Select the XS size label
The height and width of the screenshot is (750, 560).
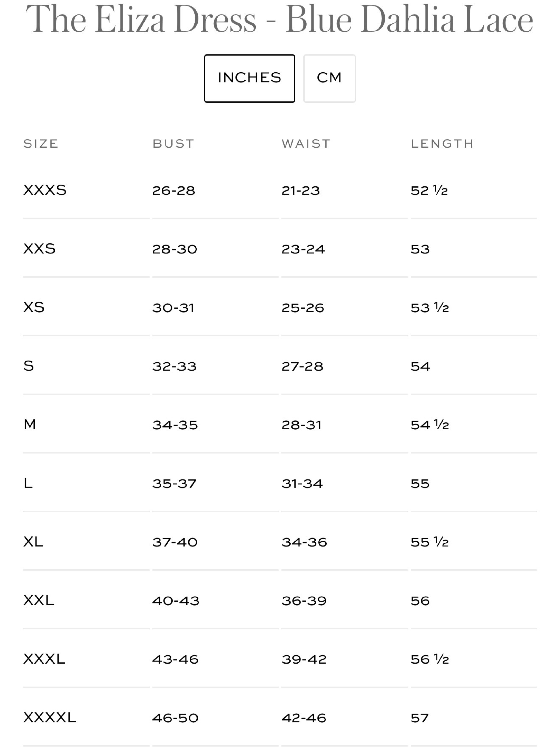tap(34, 308)
